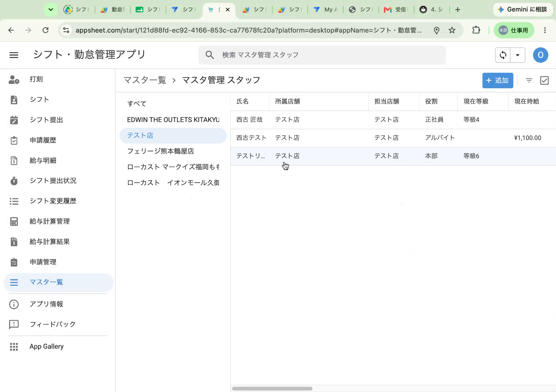Screen dimensions: 556x392
Task: Open 給与計算結果 view
Action: point(58,242)
